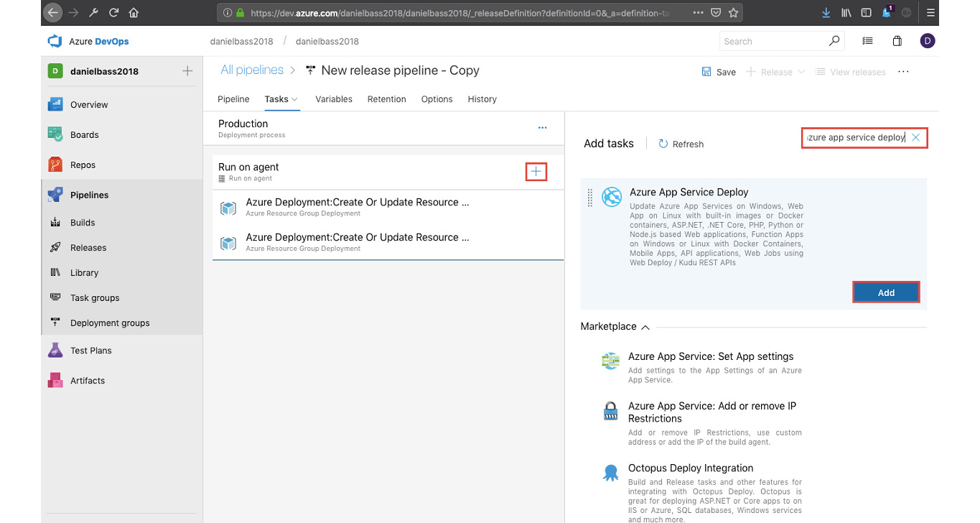Click second danielbass2018 project breadcrumb
This screenshot has height=523, width=980.
click(327, 42)
